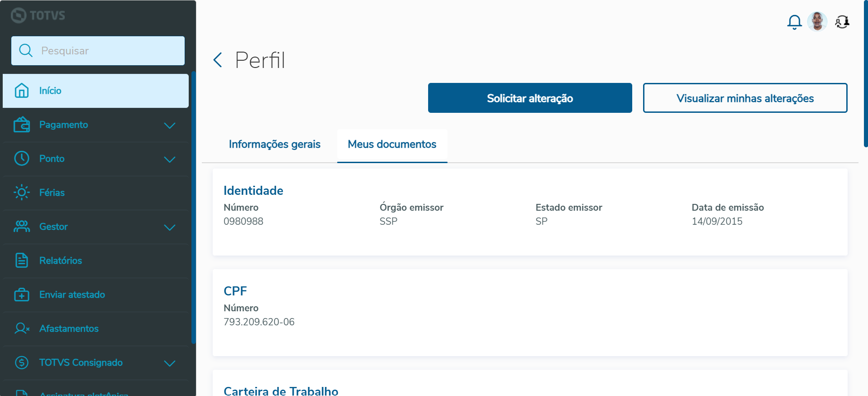Viewport: 868px width, 396px height.
Task: Go back using the arrow beside Perfil
Action: (x=218, y=60)
